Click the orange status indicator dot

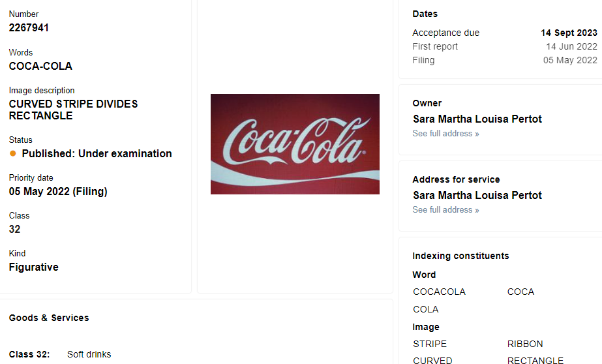12,153
